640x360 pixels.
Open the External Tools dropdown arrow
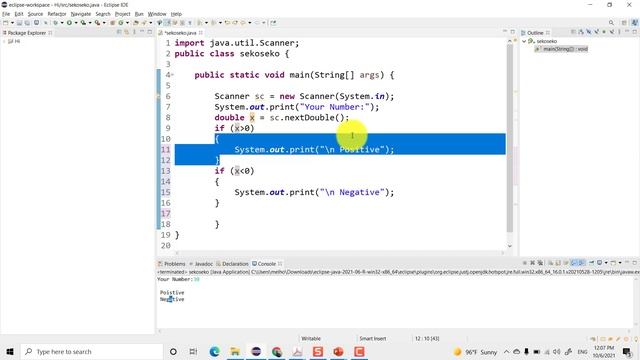104,23
